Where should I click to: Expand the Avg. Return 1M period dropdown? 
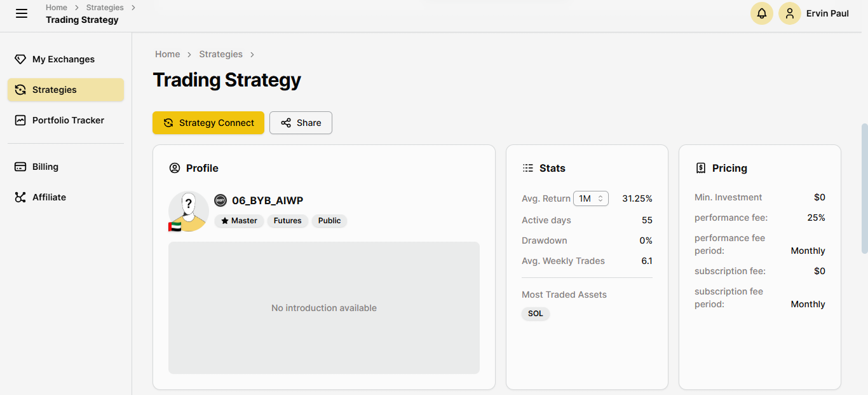tap(590, 198)
